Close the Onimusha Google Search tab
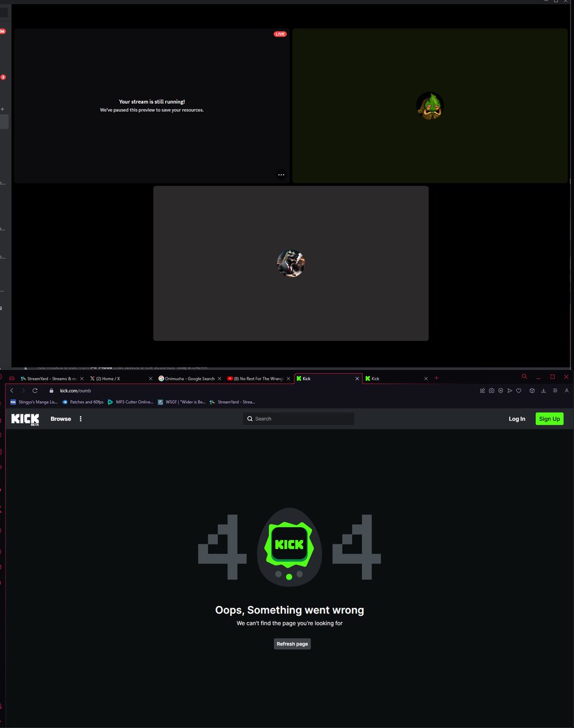The image size is (574, 728). click(x=220, y=379)
